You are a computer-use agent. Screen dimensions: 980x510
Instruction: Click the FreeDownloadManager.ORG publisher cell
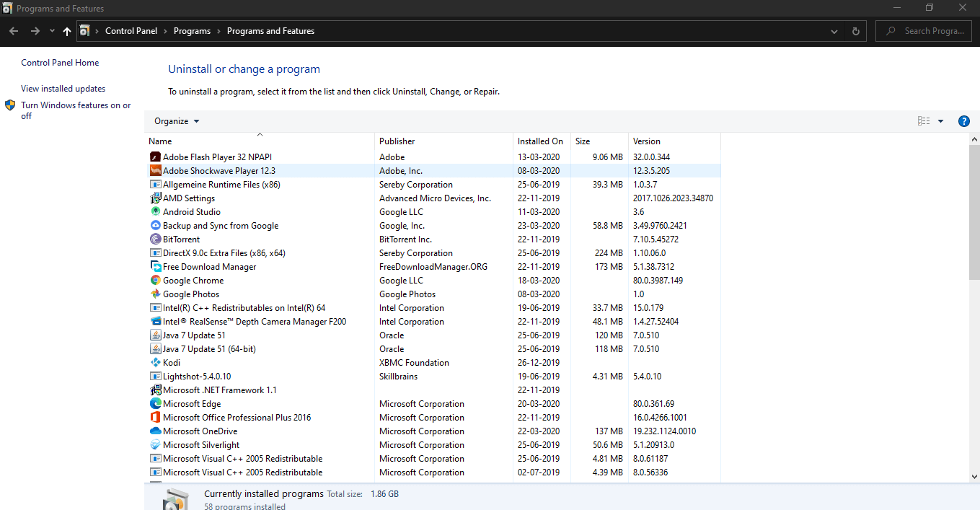433,267
